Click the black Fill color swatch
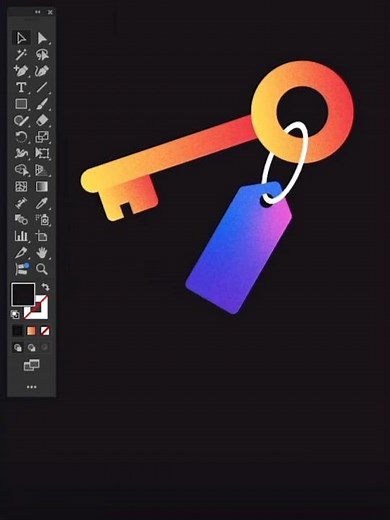 pos(23,294)
